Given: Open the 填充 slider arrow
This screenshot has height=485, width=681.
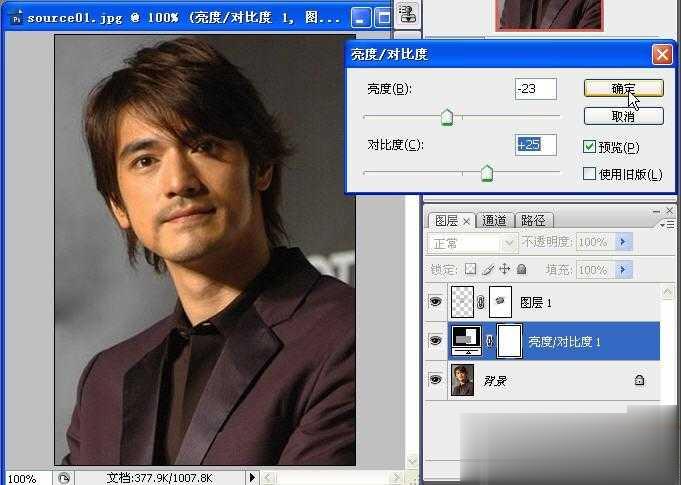Looking at the screenshot, I should click(624, 270).
